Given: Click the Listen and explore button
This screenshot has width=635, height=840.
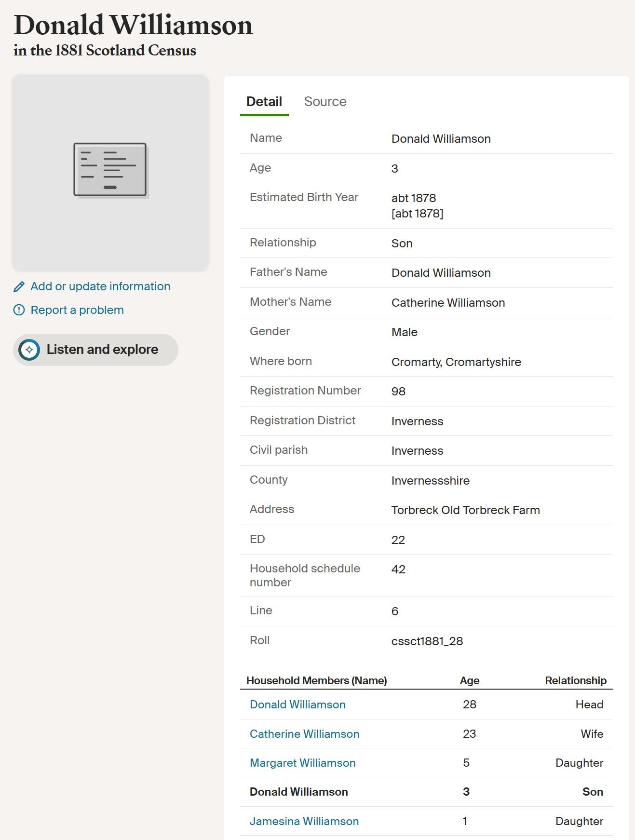Looking at the screenshot, I should [x=95, y=350].
